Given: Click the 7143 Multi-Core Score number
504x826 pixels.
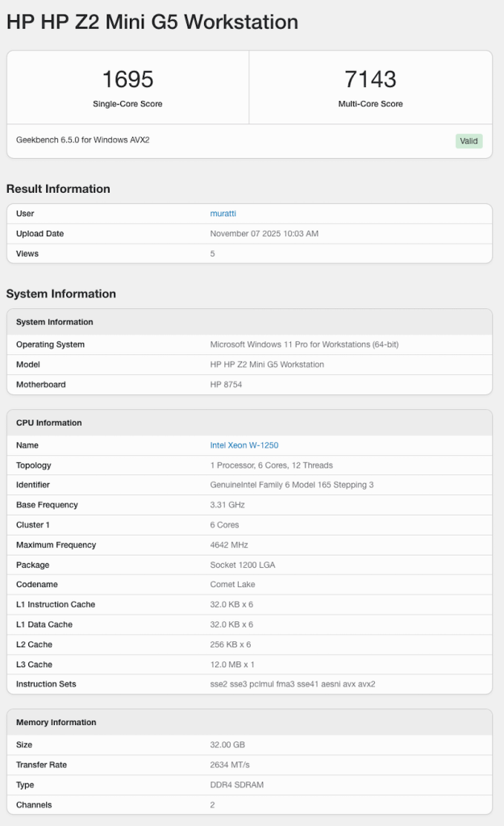Looking at the screenshot, I should [370, 79].
